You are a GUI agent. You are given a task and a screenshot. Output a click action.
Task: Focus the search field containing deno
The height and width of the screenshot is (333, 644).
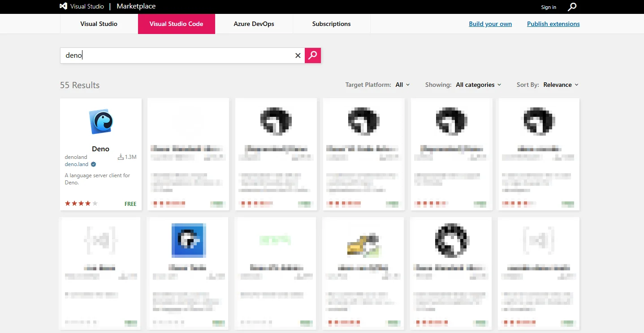click(179, 55)
